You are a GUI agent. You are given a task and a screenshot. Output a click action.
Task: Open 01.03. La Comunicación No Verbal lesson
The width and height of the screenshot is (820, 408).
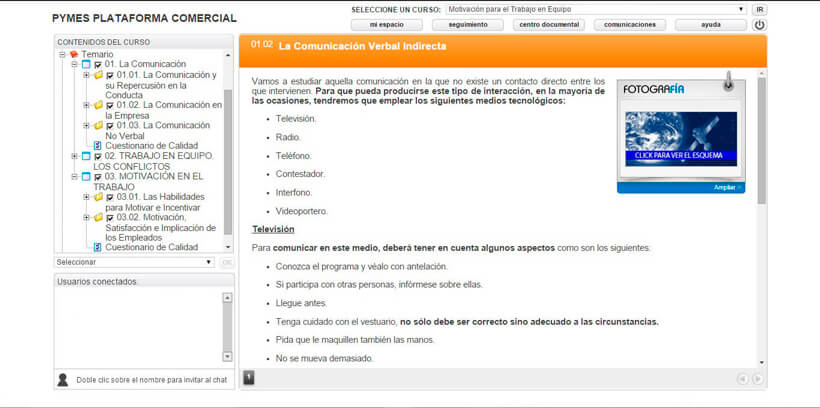point(157,131)
